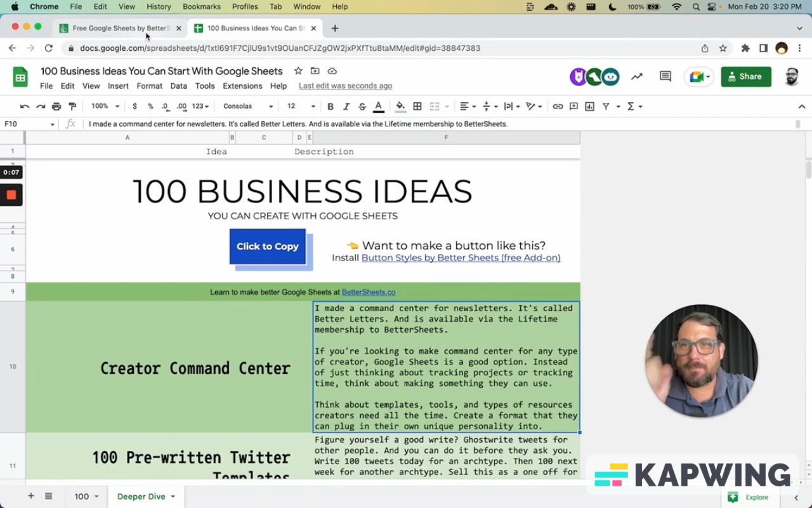This screenshot has height=508, width=812.
Task: Expand text rotation options
Action: 534,107
